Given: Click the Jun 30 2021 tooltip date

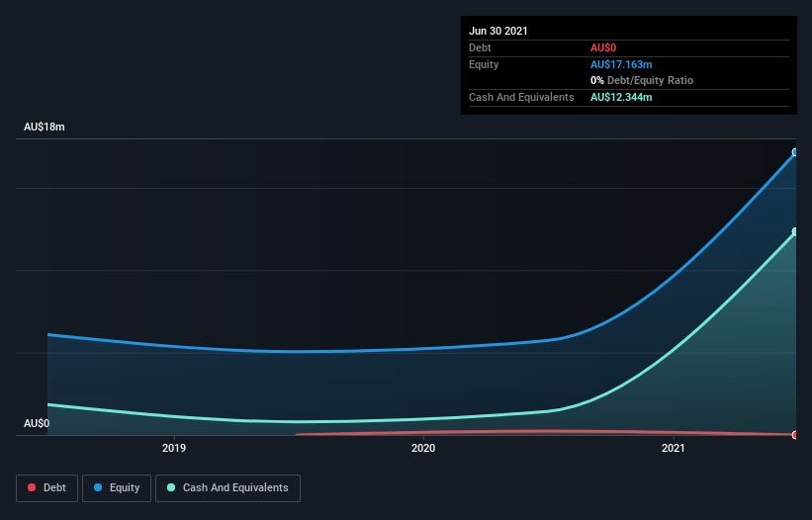Looking at the screenshot, I should point(498,31).
